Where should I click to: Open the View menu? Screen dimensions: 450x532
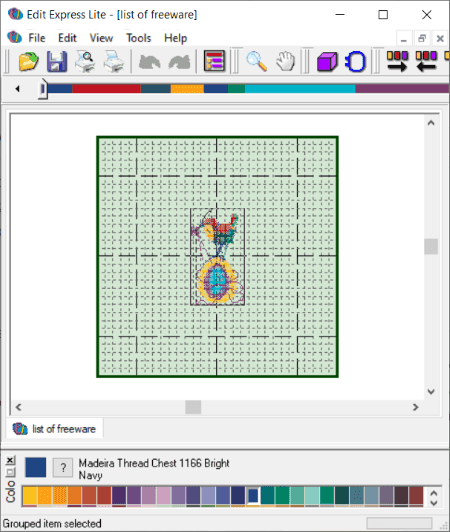click(x=101, y=38)
